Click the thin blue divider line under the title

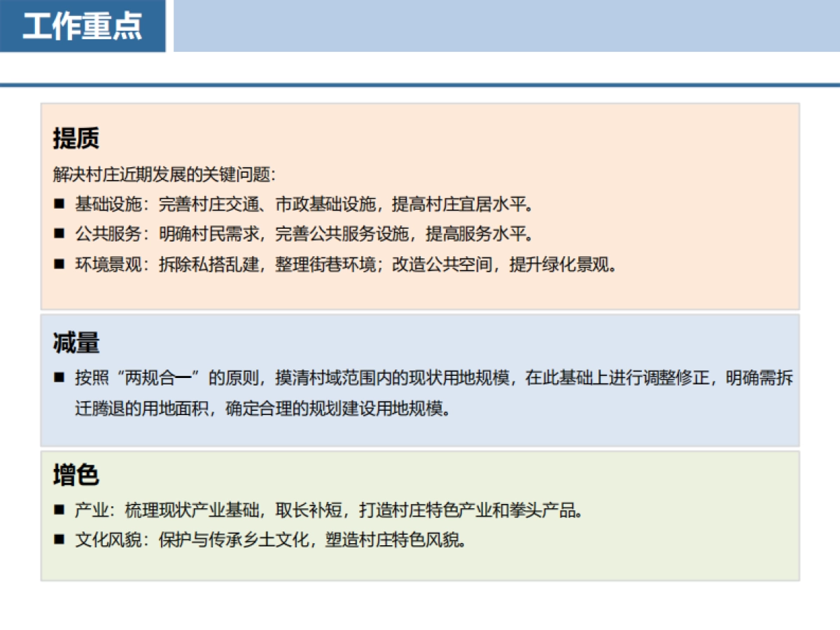420,83
